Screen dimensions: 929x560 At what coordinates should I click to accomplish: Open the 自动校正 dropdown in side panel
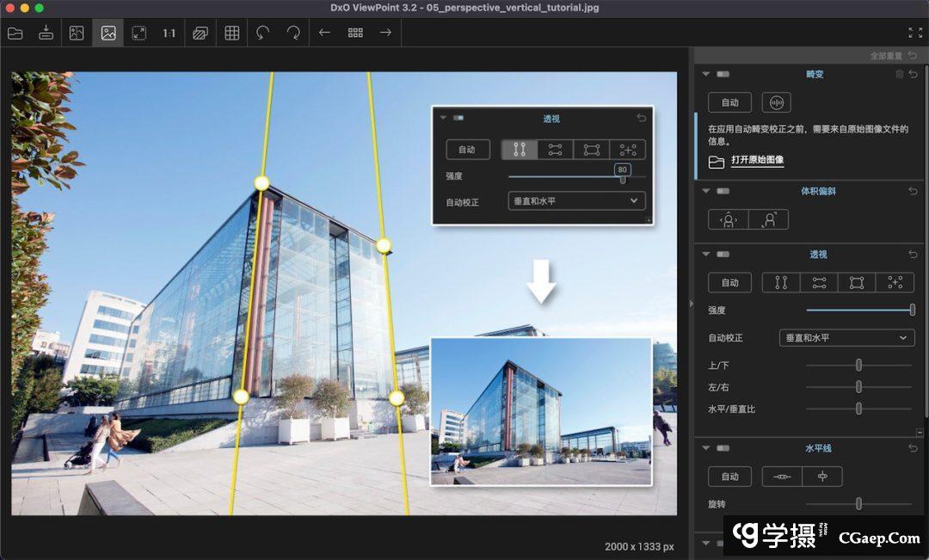[x=846, y=338]
